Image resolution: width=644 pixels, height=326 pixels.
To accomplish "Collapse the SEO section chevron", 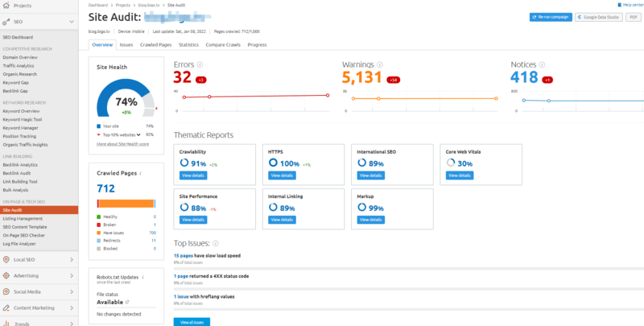I will tap(72, 22).
